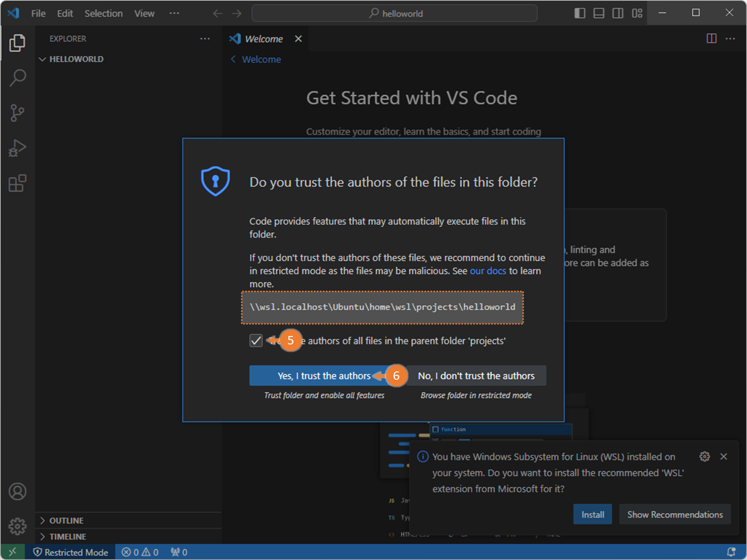This screenshot has width=747, height=560.
Task: Dismiss the WSL notification
Action: [x=724, y=456]
